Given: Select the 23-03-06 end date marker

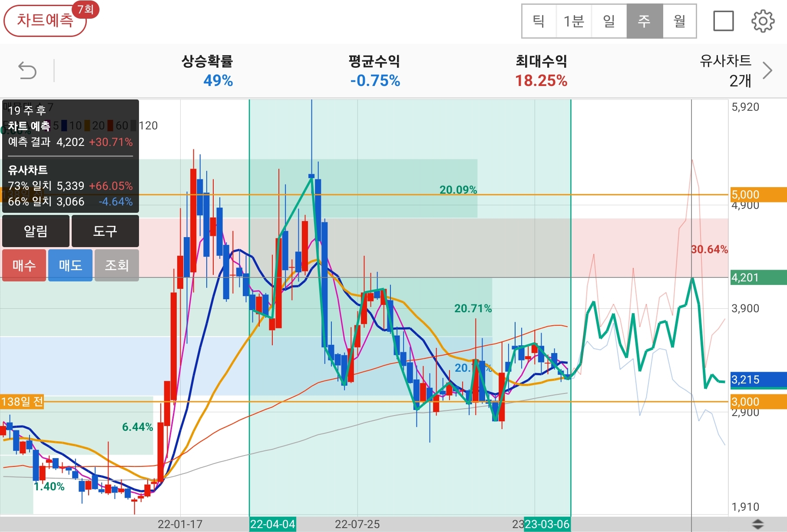Looking at the screenshot, I should 547,524.
